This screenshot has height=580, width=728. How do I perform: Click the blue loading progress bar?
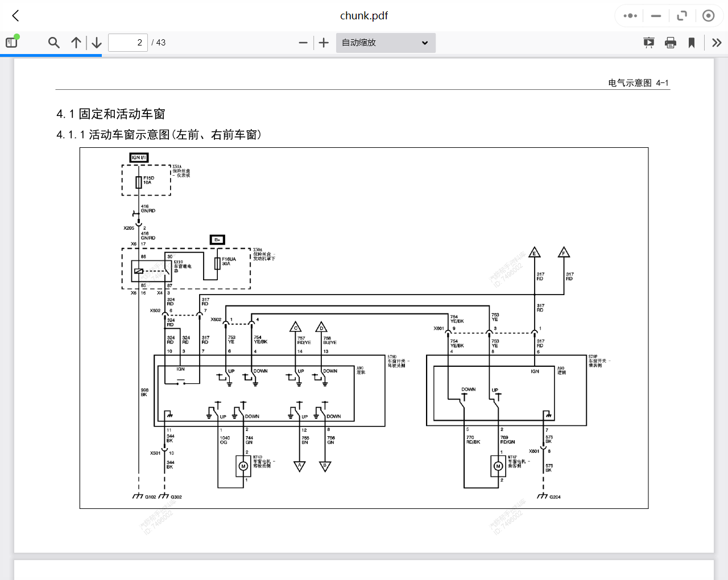[51, 55]
